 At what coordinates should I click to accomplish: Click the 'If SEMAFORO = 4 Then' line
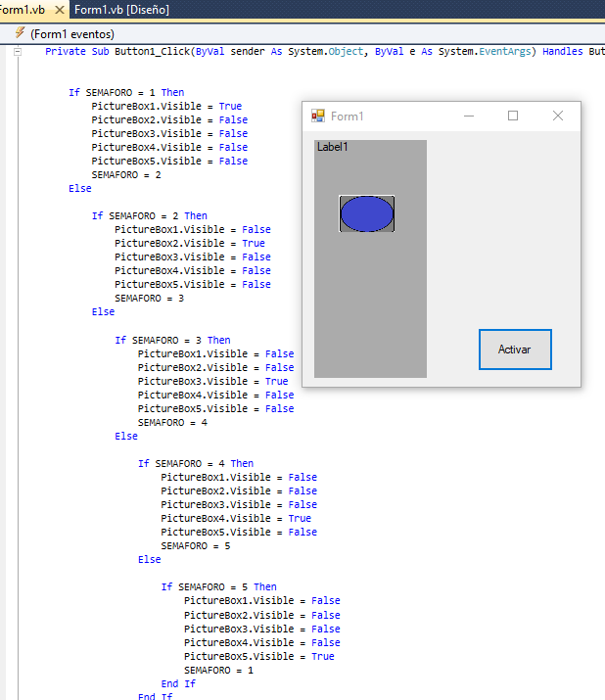tap(196, 463)
